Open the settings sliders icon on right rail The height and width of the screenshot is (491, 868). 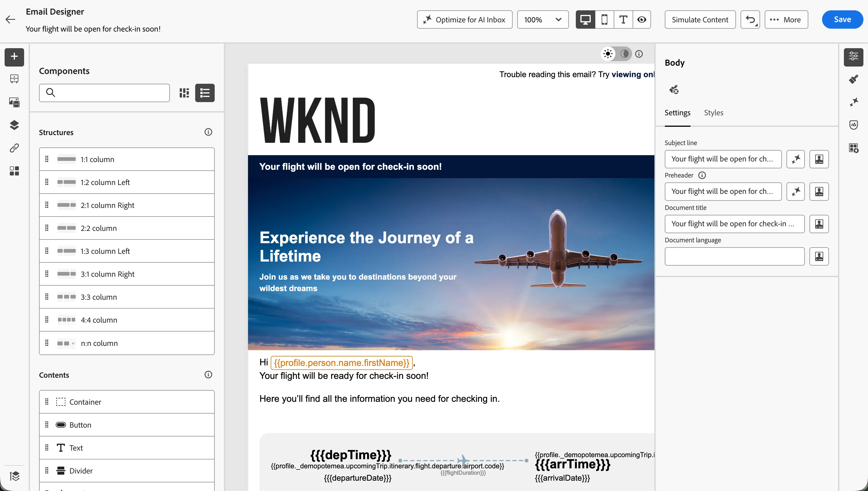853,57
